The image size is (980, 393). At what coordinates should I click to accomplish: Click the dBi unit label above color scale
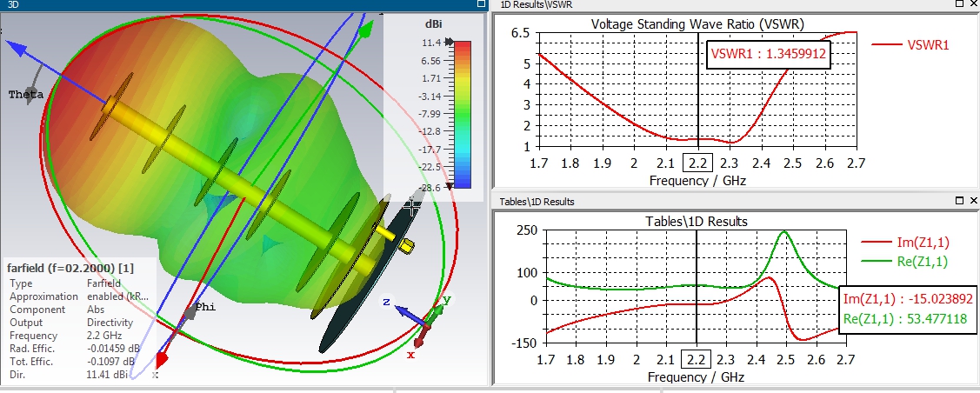[434, 24]
